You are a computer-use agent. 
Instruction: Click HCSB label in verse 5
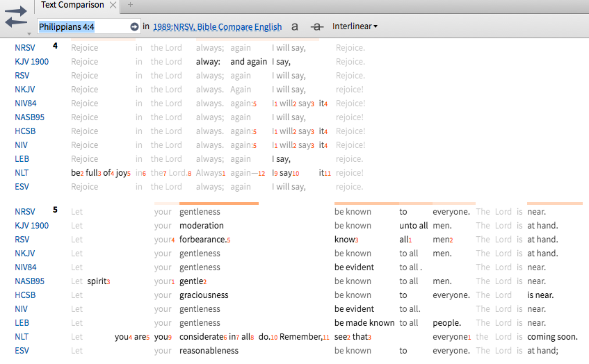(25, 295)
